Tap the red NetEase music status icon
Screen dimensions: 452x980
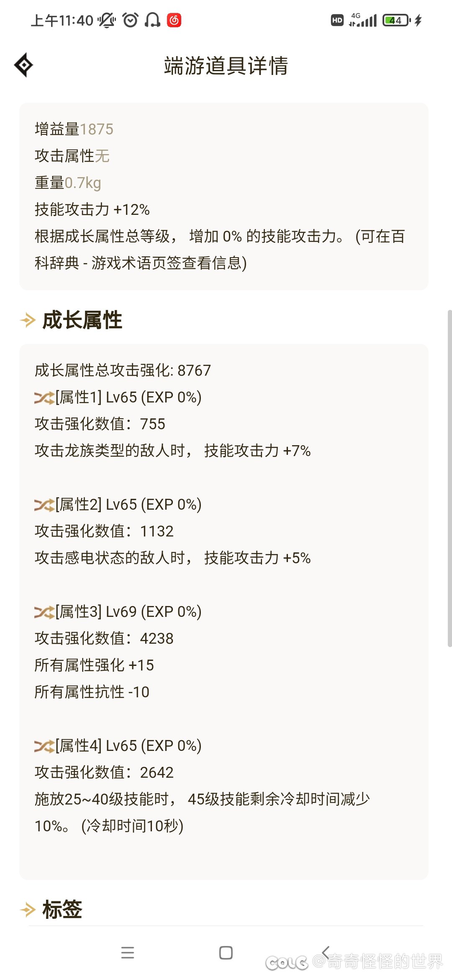pyautogui.click(x=174, y=20)
